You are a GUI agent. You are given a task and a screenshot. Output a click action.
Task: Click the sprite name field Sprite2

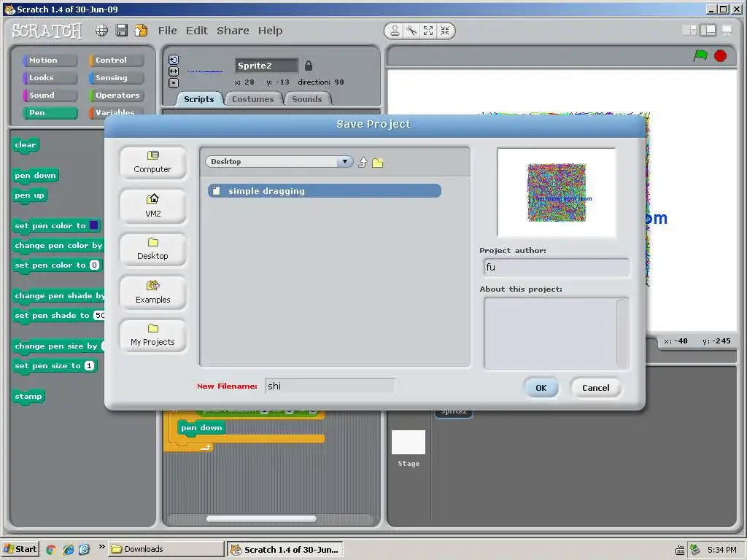tap(266, 66)
